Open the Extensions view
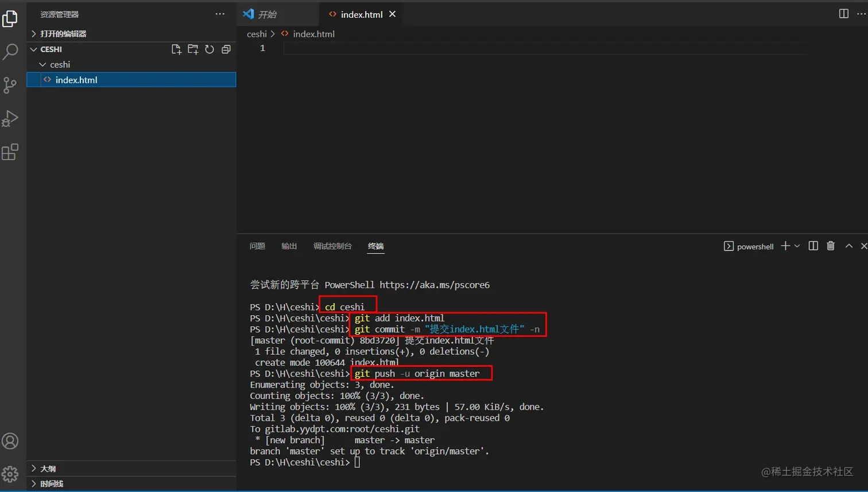This screenshot has width=868, height=492. 10,152
